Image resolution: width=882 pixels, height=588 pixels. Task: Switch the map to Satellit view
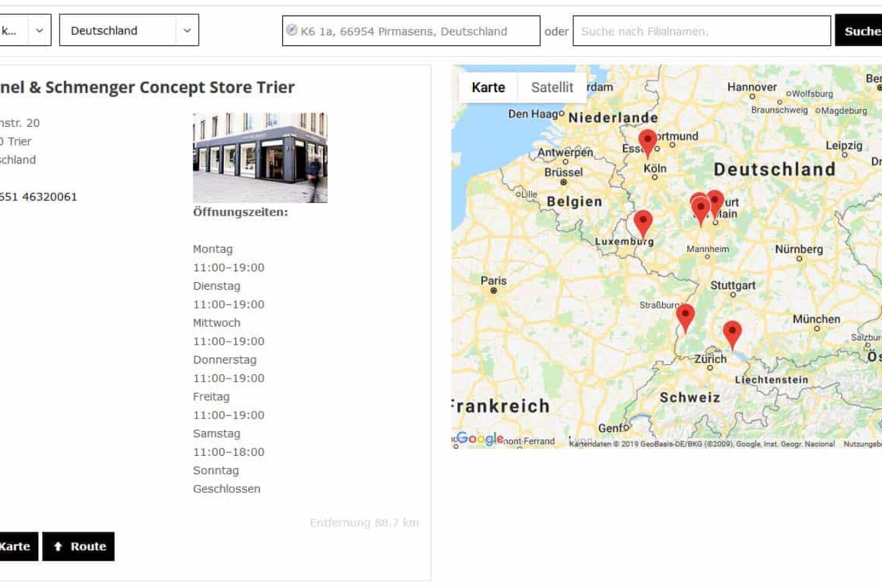click(552, 87)
